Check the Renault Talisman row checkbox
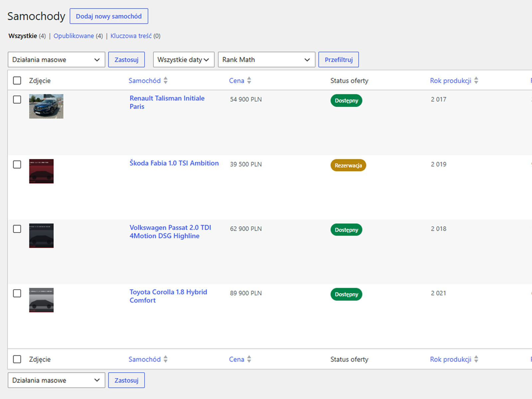532x399 pixels. tap(17, 99)
